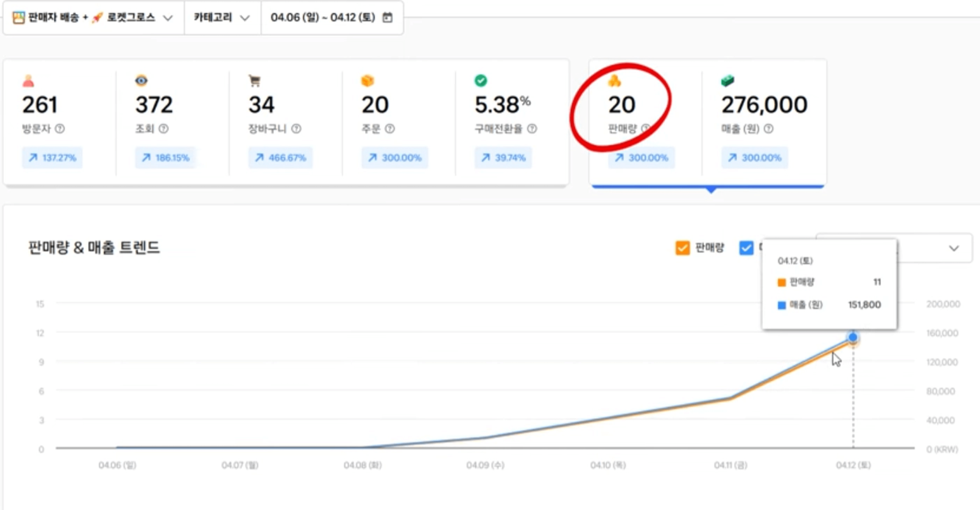
Task: Click help icon next to 주문
Action: coord(390,129)
